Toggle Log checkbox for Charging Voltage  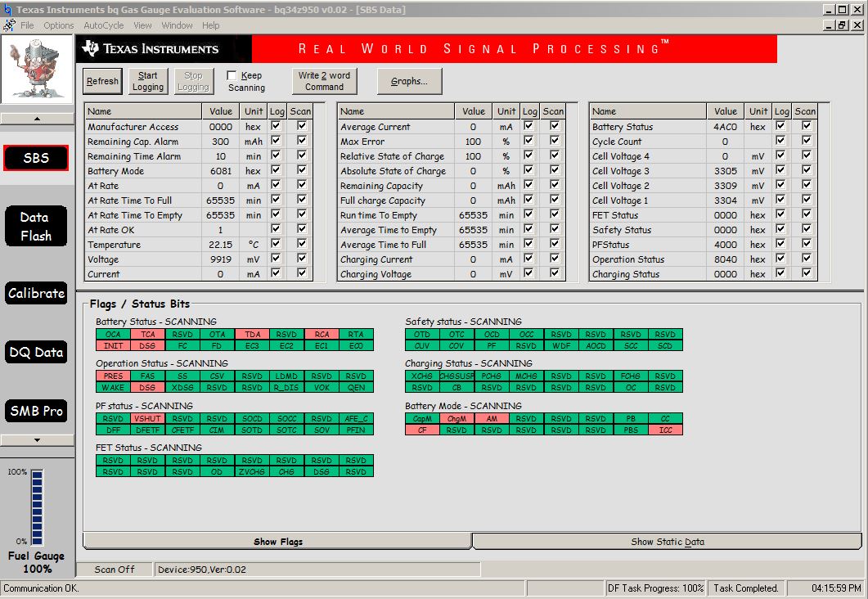[528, 273]
